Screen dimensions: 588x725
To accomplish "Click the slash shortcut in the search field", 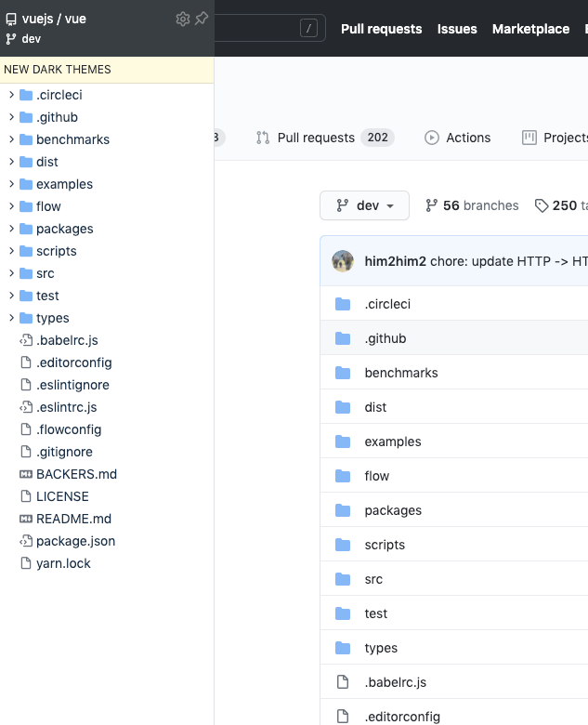I will pos(308,28).
